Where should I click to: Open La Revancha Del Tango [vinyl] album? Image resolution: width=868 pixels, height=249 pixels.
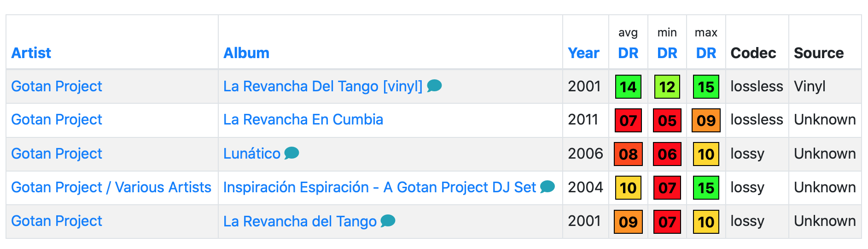[322, 86]
